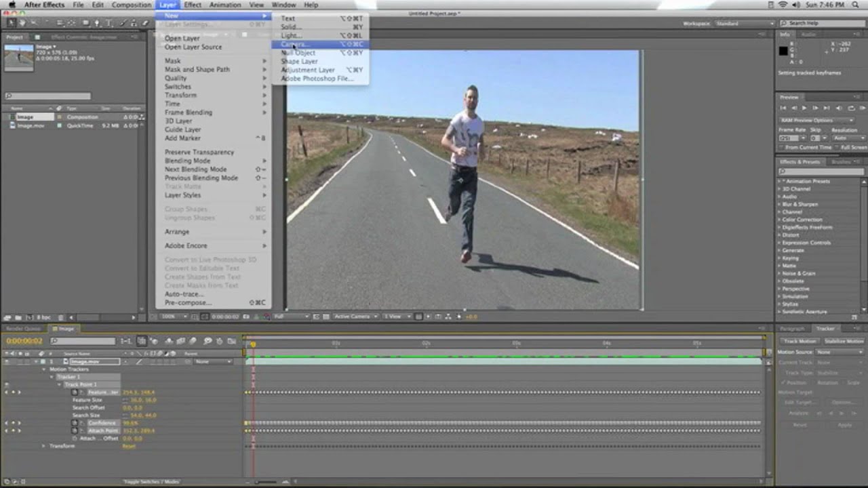Toggle video eye for Image.mov layer
The image size is (868, 488).
pyautogui.click(x=7, y=362)
